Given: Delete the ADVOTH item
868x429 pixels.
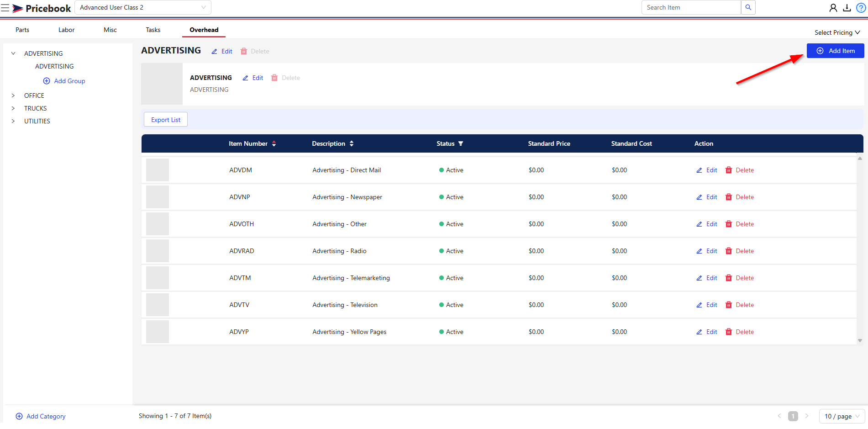Looking at the screenshot, I should (740, 224).
